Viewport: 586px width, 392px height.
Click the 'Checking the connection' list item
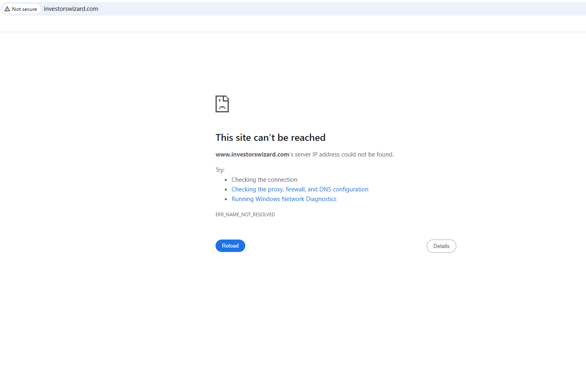[x=265, y=180]
